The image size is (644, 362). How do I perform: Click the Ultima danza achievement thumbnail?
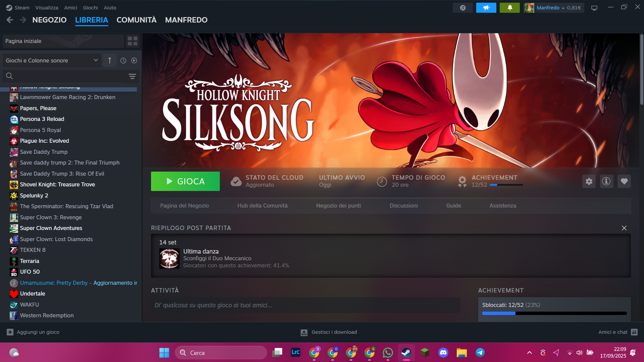pos(169,258)
